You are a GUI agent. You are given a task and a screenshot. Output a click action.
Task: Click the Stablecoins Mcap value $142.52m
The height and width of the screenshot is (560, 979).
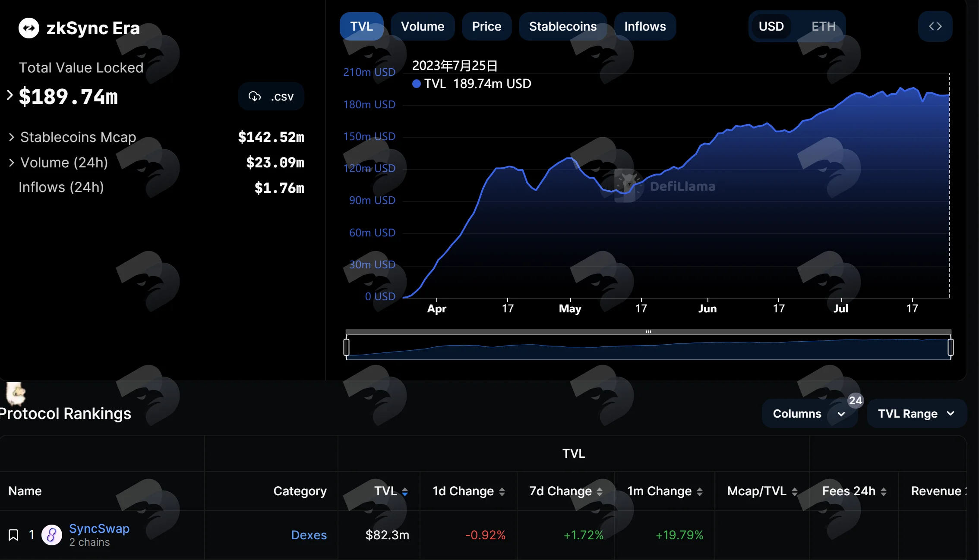(x=271, y=137)
